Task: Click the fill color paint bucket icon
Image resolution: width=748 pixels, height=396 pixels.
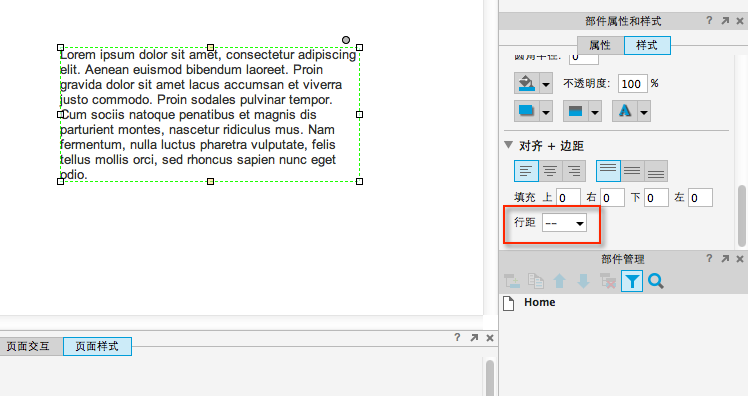Action: [527, 83]
